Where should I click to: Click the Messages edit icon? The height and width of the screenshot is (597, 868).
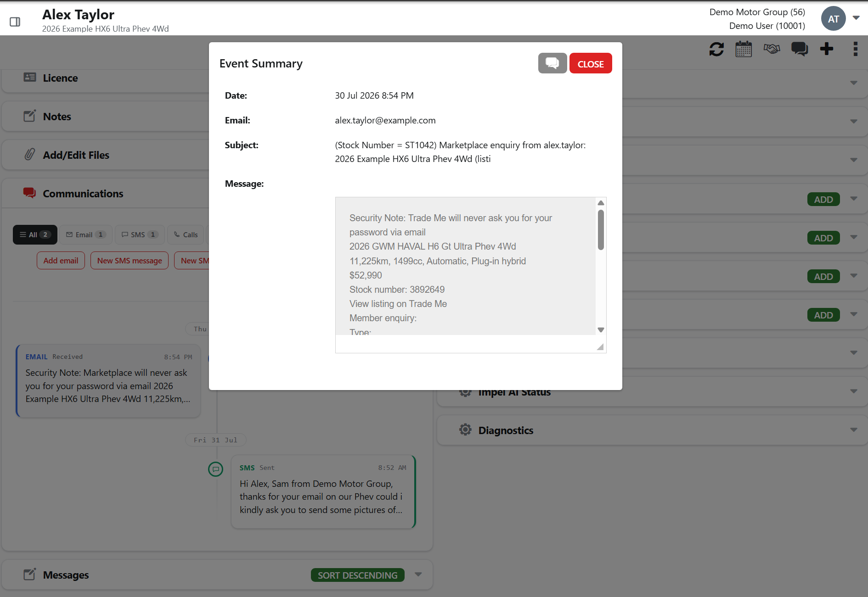[30, 575]
